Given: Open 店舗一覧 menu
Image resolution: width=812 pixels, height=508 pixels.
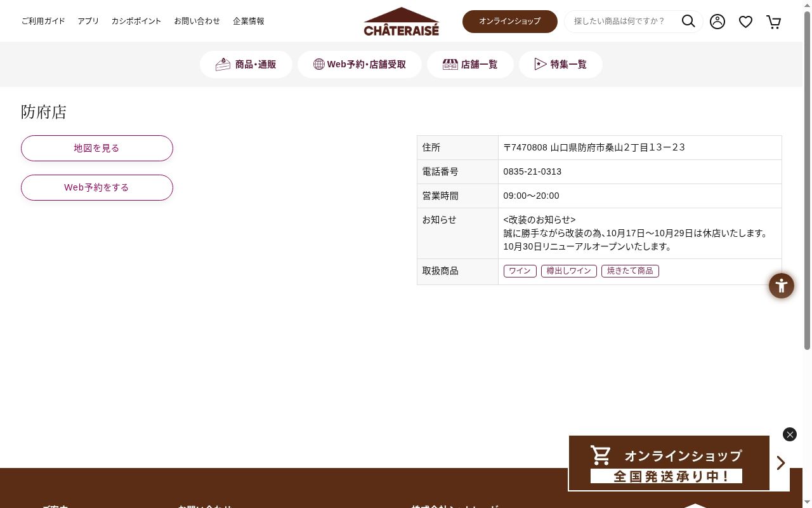Looking at the screenshot, I should point(470,64).
